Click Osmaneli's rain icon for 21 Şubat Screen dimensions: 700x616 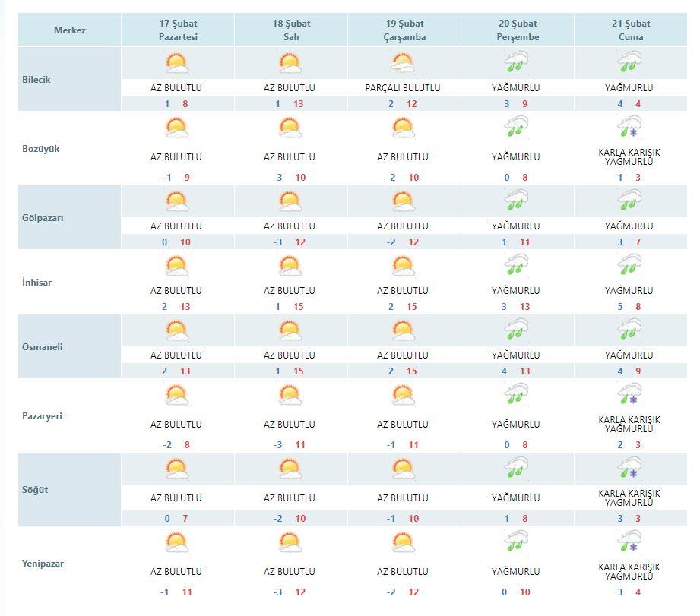click(630, 330)
